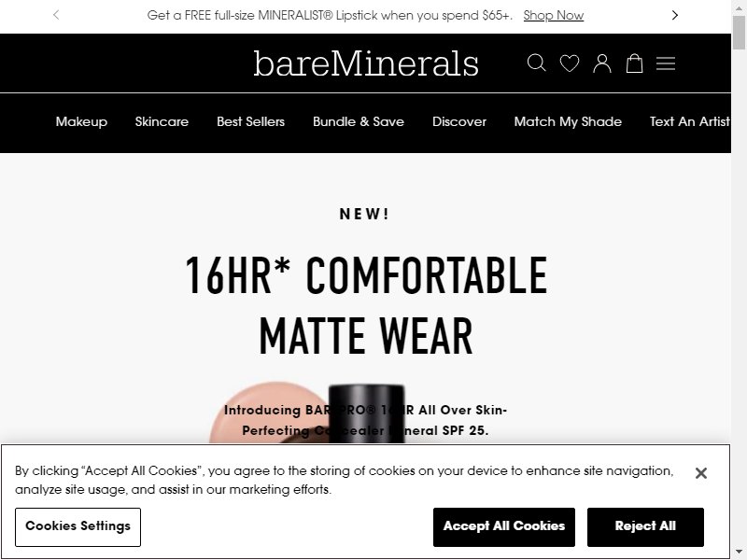The height and width of the screenshot is (560, 747).
Task: Open the shopping bag icon
Action: [x=634, y=63]
